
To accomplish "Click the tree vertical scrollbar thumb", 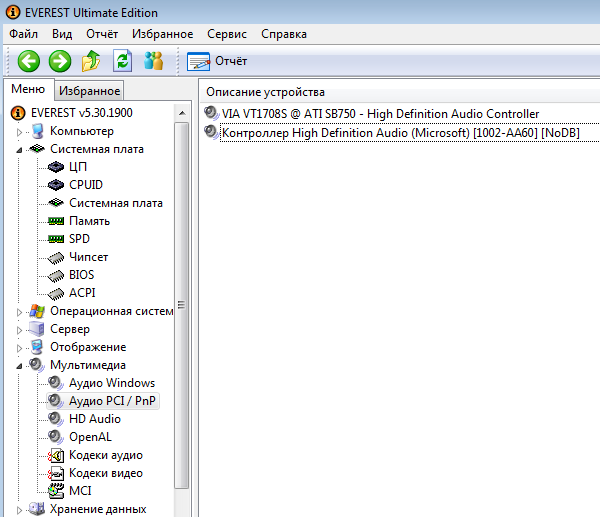I will pos(182,305).
